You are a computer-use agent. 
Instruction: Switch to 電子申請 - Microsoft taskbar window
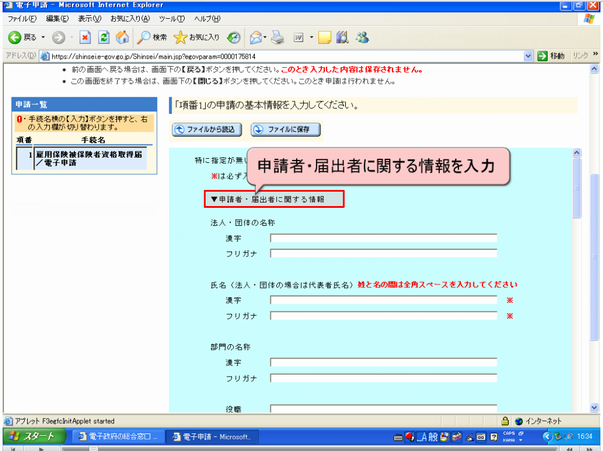click(212, 437)
